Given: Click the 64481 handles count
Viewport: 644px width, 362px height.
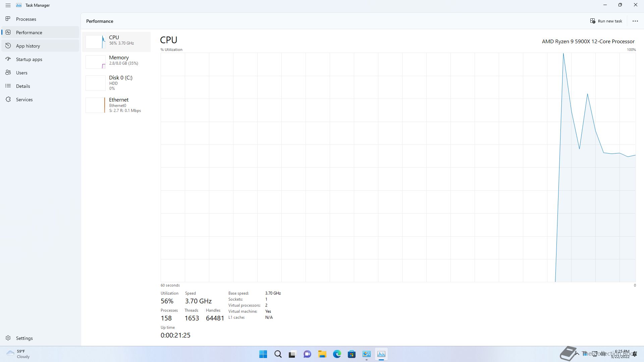Looking at the screenshot, I should tap(215, 318).
